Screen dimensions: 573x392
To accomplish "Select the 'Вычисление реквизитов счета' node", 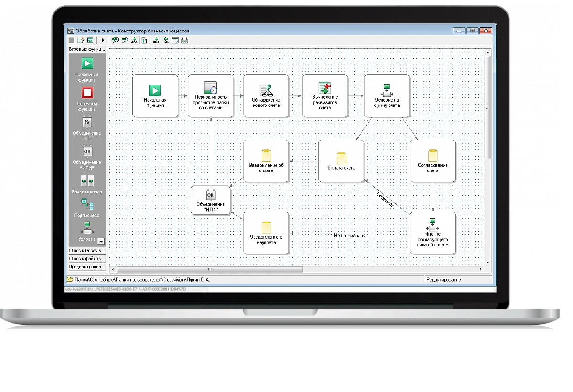I will pos(325,95).
